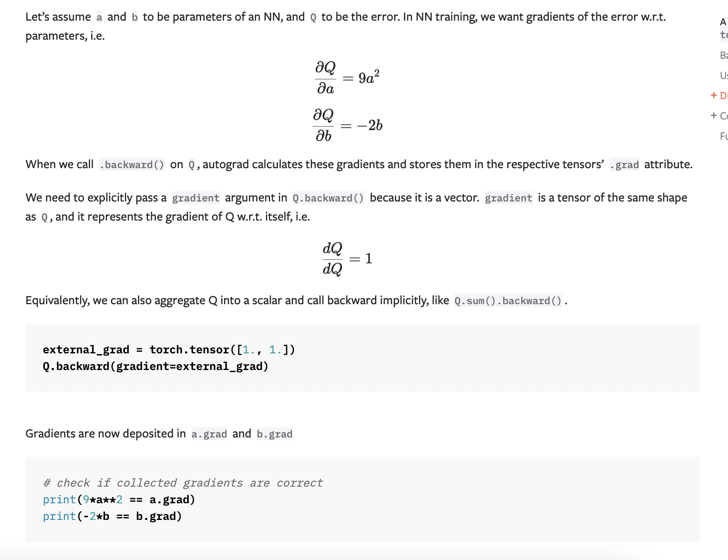
Task: Click the inline a.grad code label
Action: coord(209,434)
